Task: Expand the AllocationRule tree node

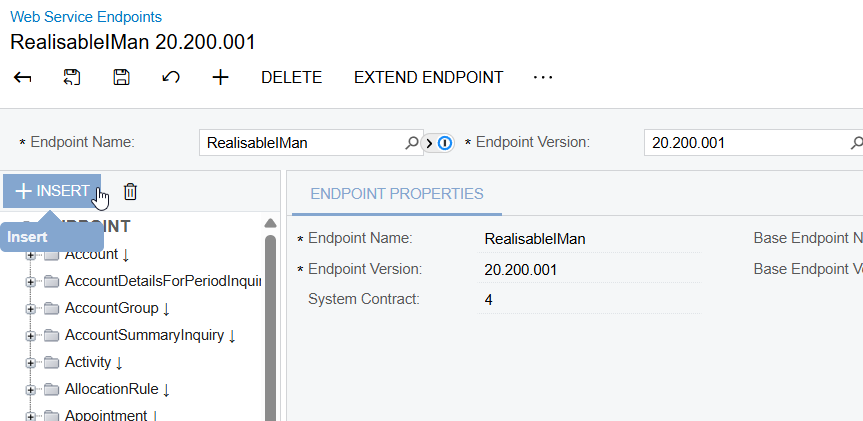Action: (x=31, y=389)
